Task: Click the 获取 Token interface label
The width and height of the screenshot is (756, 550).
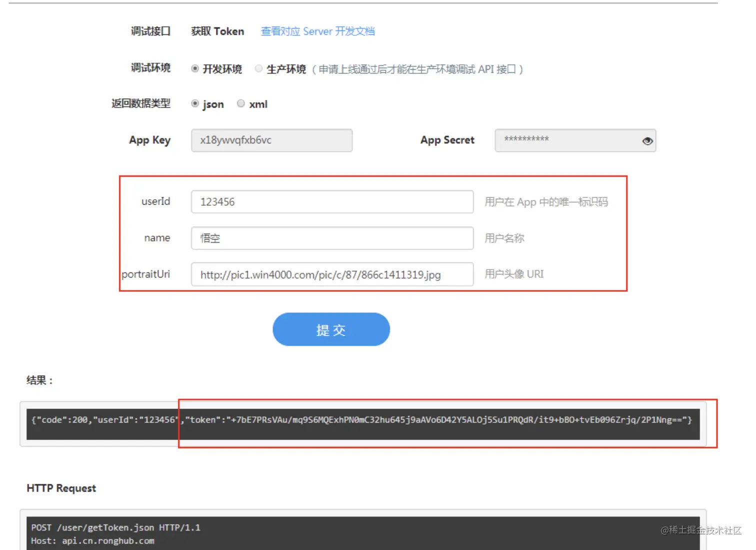Action: tap(217, 31)
